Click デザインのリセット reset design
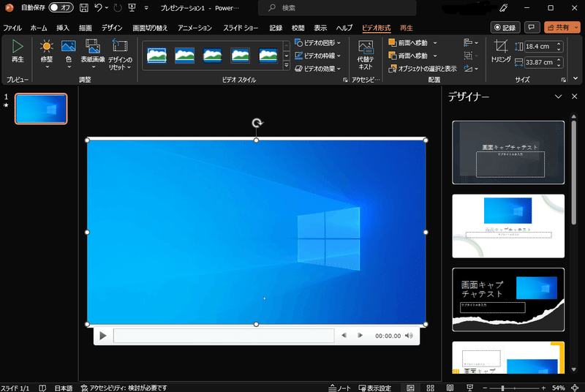The image size is (585, 392). (x=120, y=55)
